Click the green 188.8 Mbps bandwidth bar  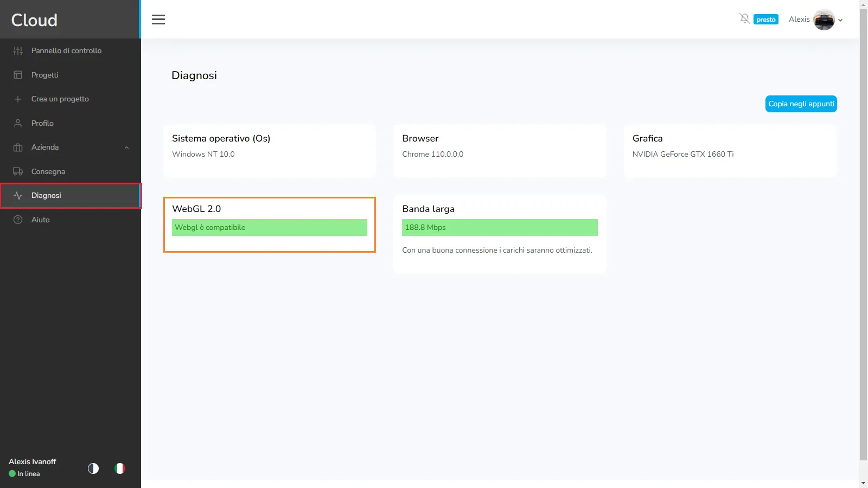point(500,227)
